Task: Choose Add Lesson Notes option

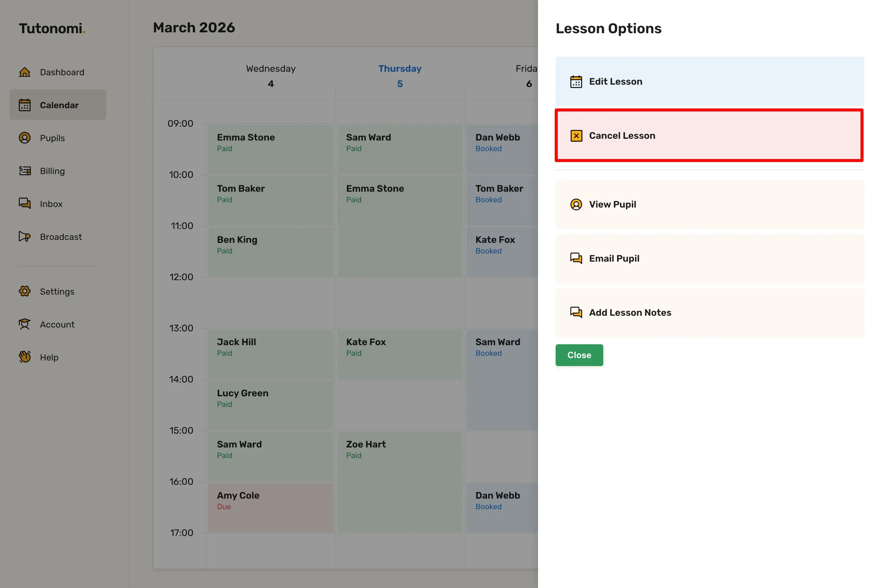Action: (x=709, y=312)
